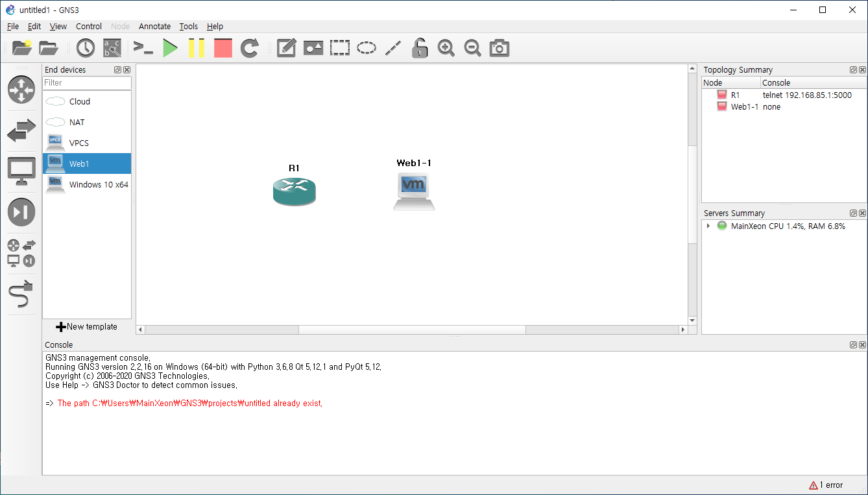This screenshot has width=868, height=495.
Task: Open the Manage snapshots clock icon
Action: (86, 48)
